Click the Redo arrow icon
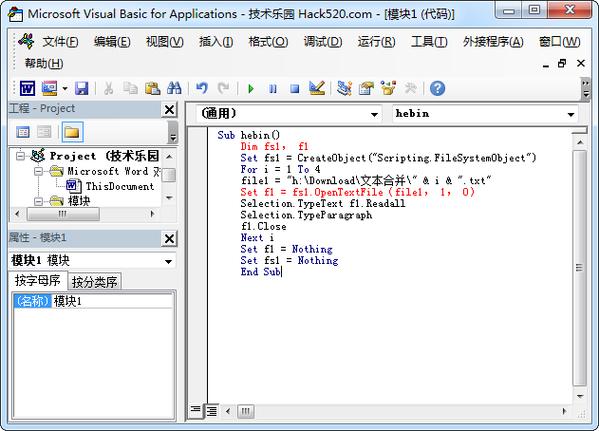This screenshot has height=431, width=599. point(223,89)
